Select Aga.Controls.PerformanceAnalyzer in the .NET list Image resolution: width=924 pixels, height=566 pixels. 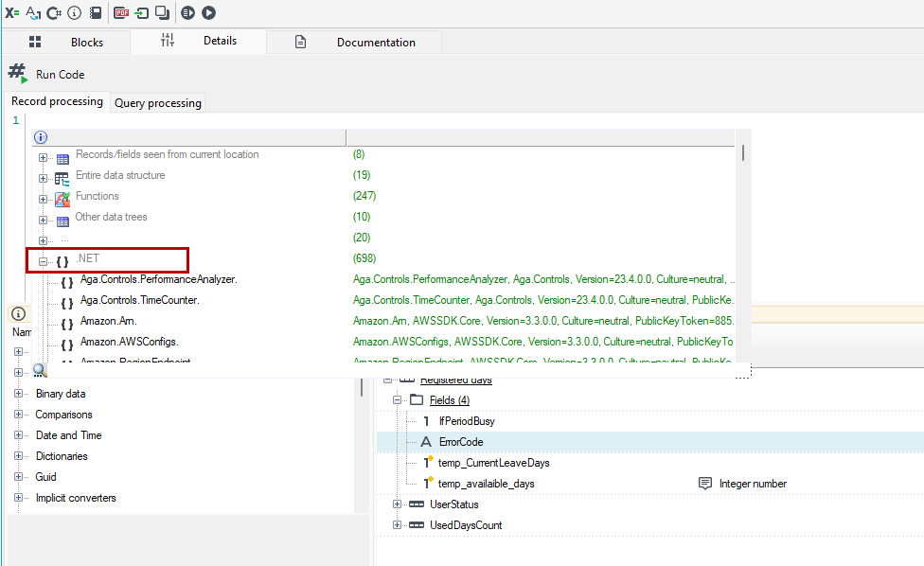(158, 279)
